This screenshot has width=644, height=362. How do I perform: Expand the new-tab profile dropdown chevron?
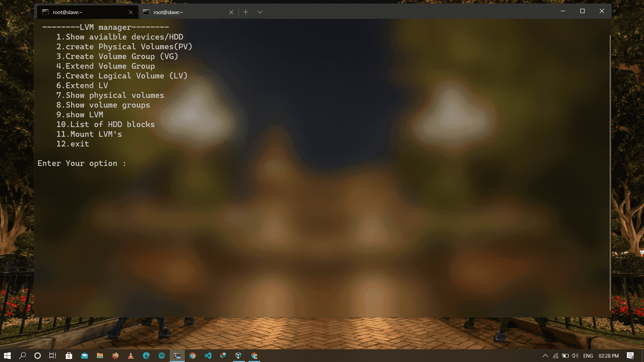click(260, 12)
